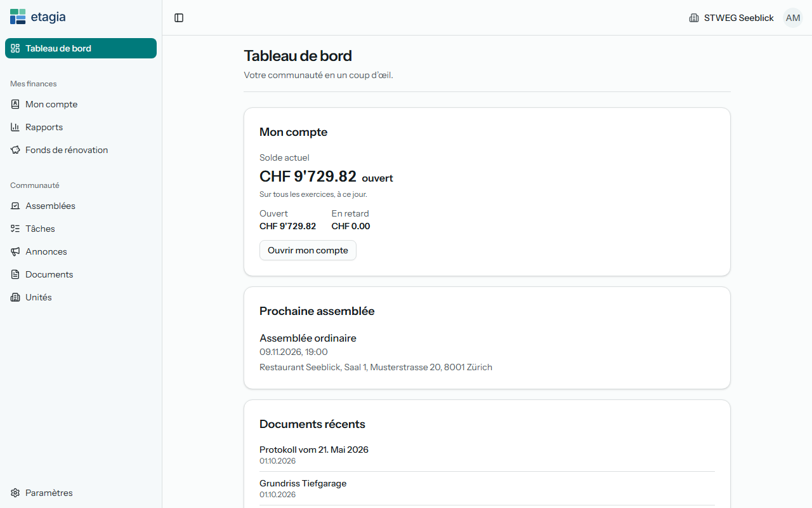Open the Rapports page
Image resolution: width=812 pixels, height=508 pixels.
click(x=81, y=127)
